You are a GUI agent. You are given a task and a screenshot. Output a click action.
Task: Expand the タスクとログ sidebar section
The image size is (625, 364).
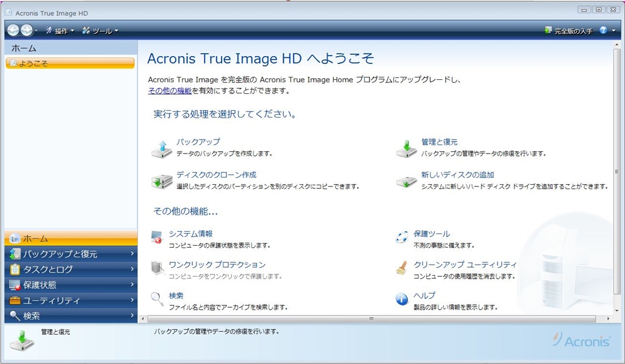click(71, 269)
